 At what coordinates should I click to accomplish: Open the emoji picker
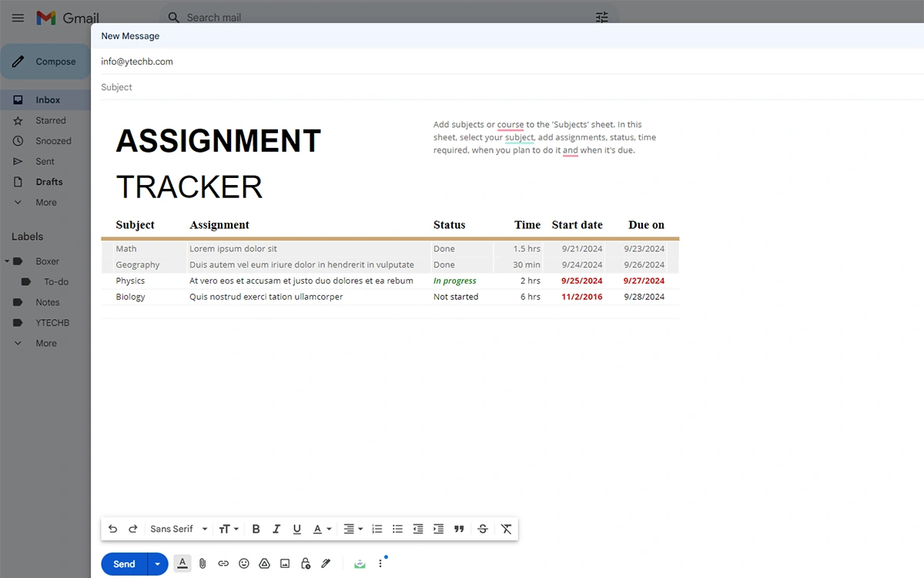tap(244, 563)
